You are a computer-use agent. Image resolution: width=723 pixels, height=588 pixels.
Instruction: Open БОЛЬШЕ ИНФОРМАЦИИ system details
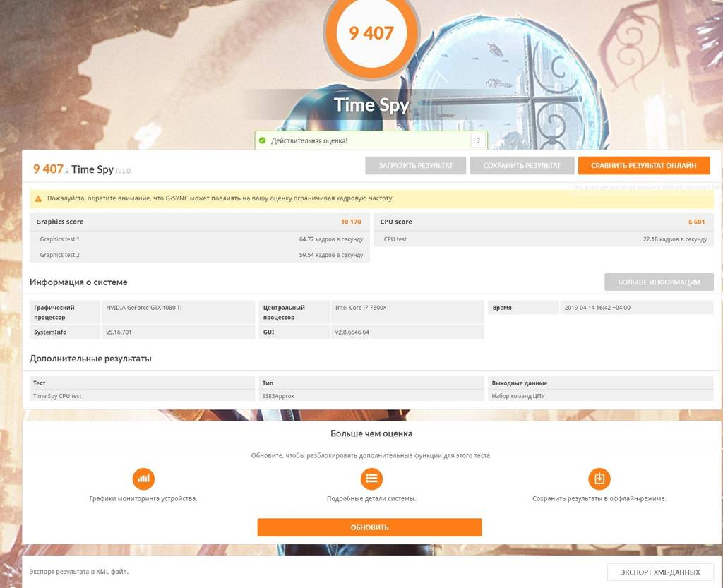pyautogui.click(x=659, y=282)
